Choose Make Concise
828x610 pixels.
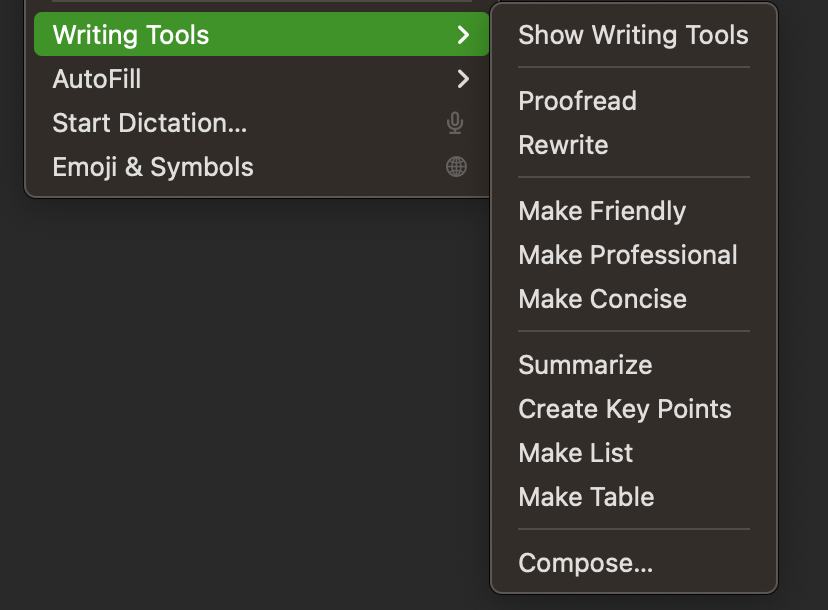tap(602, 298)
